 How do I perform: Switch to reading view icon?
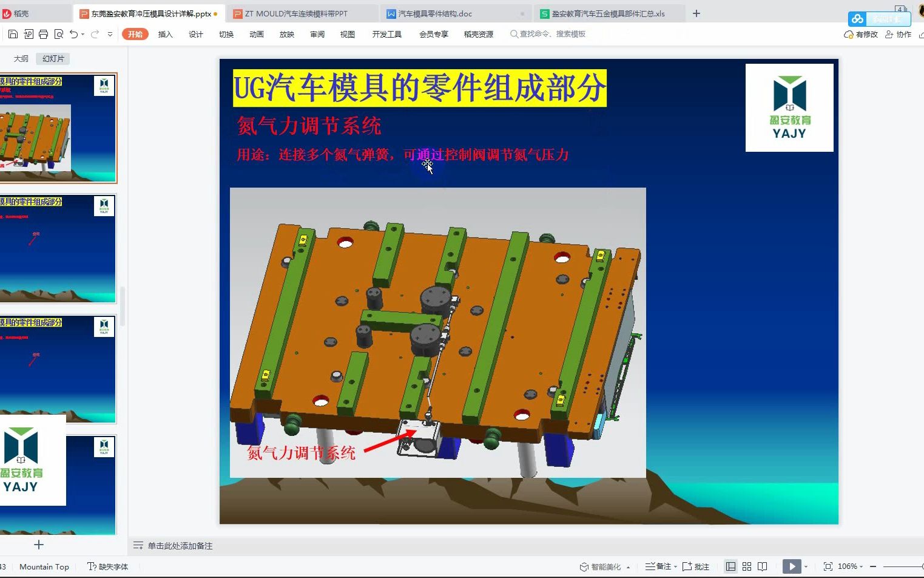[x=763, y=566]
